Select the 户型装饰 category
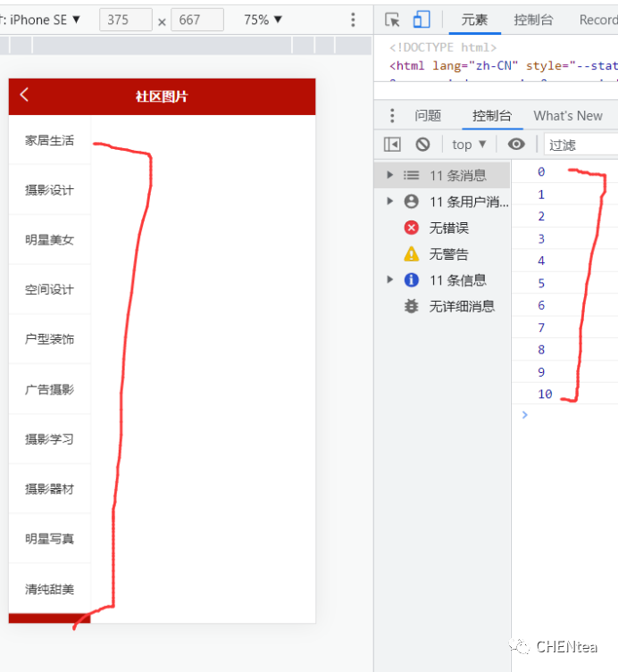618x672 pixels. 49,339
